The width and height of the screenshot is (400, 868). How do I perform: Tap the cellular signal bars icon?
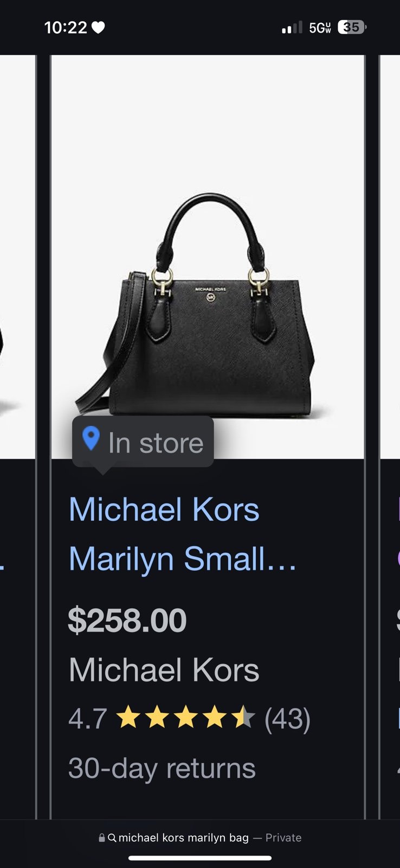pyautogui.click(x=292, y=27)
